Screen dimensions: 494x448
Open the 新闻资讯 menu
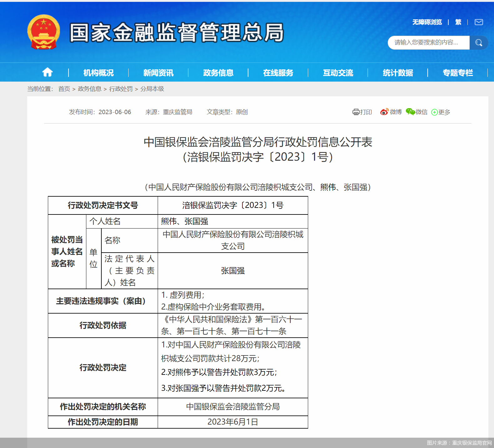[158, 73]
